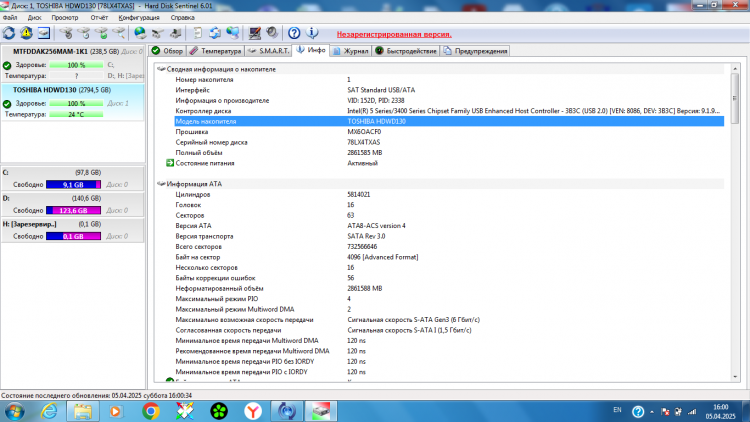The height and width of the screenshot is (422, 750).
Task: Click the drive icon with green check
Action: [101, 33]
